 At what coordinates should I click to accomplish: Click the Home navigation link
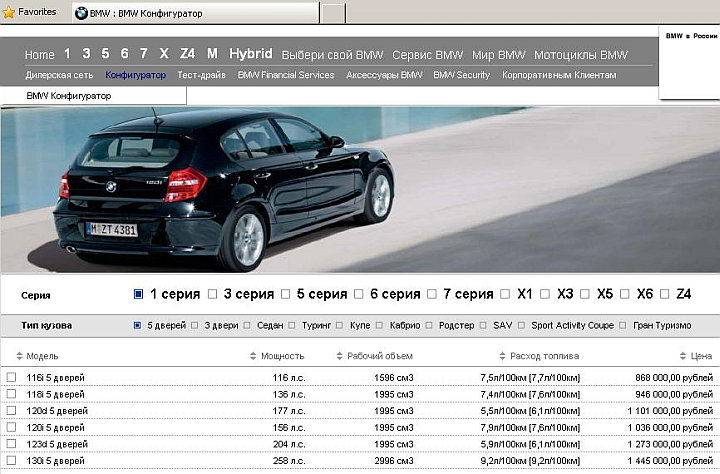click(x=39, y=54)
